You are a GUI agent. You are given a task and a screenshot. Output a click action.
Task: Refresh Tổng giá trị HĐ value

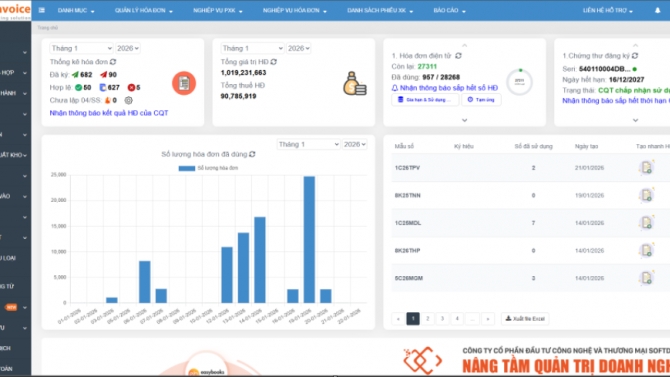273,62
